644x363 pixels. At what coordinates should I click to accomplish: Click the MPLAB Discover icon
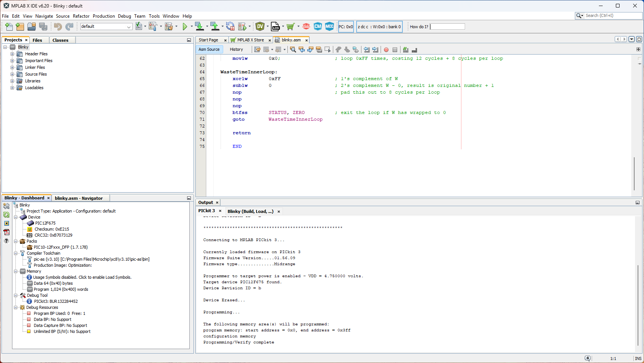coord(306,26)
